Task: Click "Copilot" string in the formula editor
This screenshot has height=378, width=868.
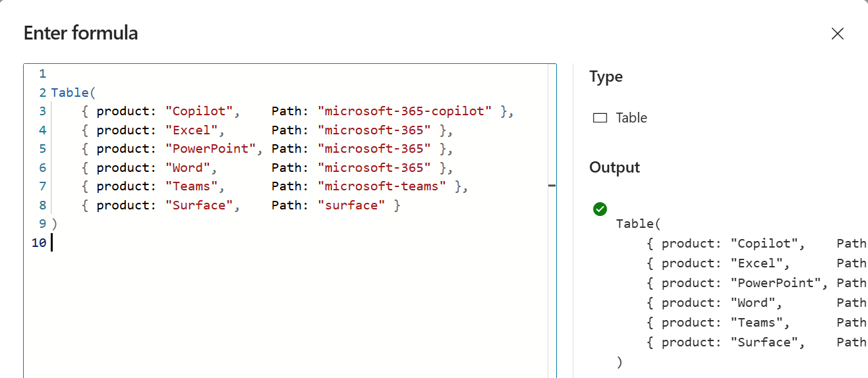Action: 199,111
